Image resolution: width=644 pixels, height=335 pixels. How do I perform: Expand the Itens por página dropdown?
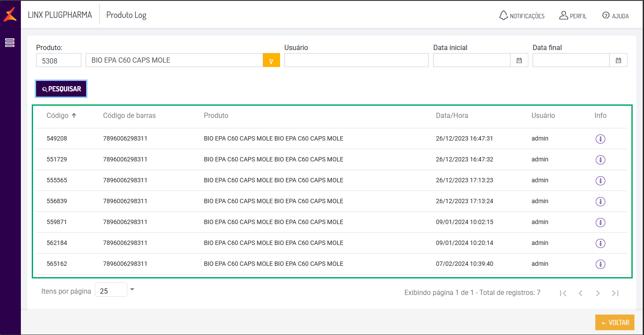[132, 289]
